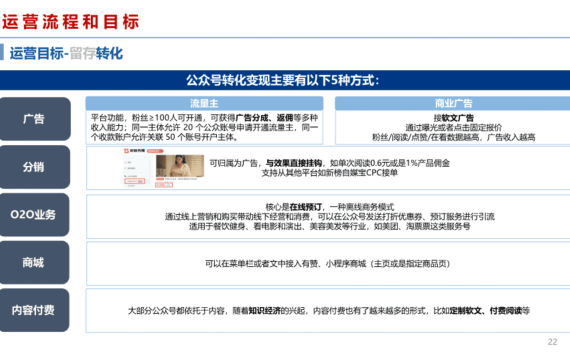Screen dimensions: 570x360
Task: Click the 运营目标-留存转化 subtitle
Action: pyautogui.click(x=66, y=53)
